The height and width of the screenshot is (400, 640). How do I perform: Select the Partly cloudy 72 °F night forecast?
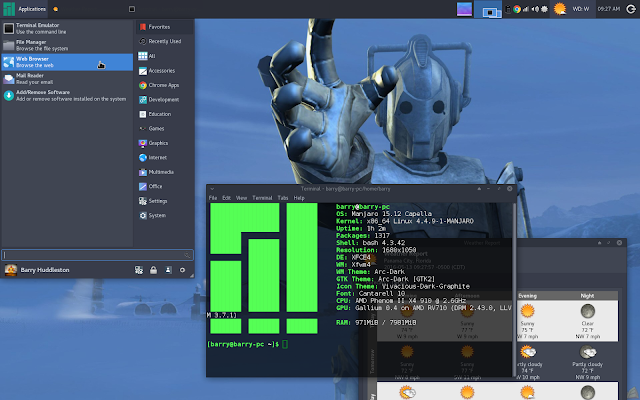tap(587, 362)
